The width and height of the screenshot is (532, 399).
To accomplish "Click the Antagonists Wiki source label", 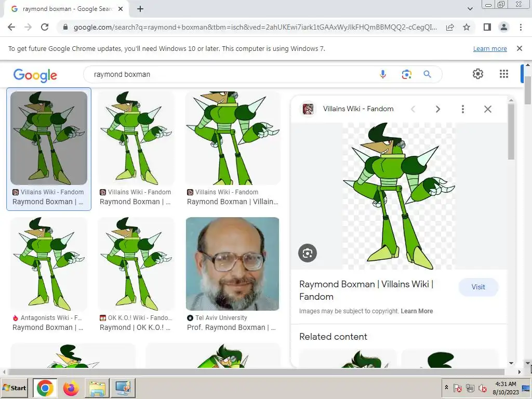I will (x=51, y=318).
